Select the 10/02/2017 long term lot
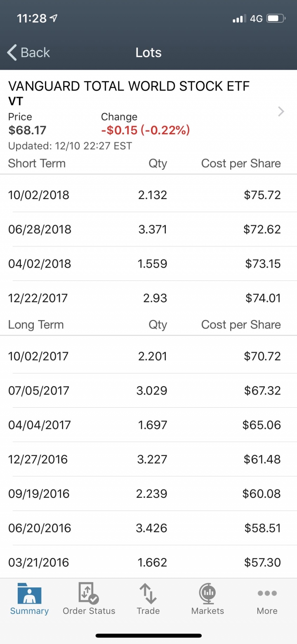 click(148, 356)
